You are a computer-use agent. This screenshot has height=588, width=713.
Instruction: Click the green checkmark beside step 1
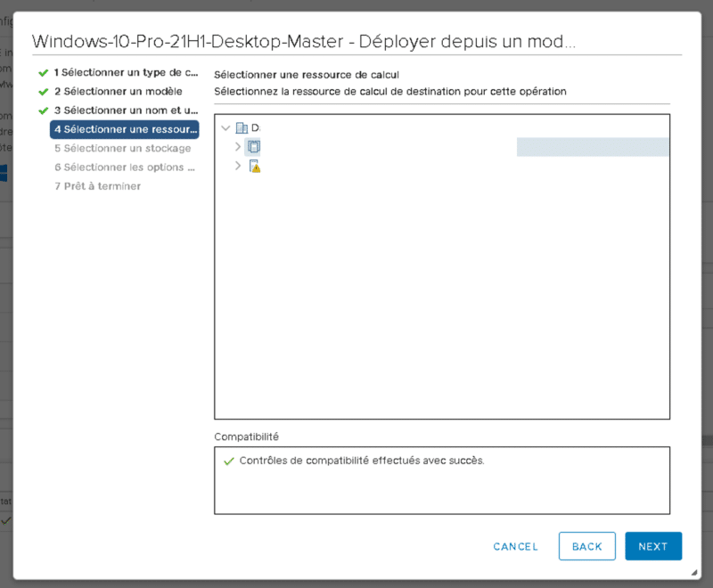click(43, 72)
